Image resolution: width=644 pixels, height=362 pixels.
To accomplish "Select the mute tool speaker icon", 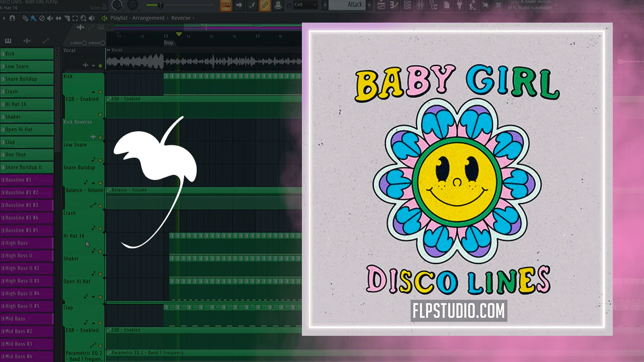I will pos(50,18).
